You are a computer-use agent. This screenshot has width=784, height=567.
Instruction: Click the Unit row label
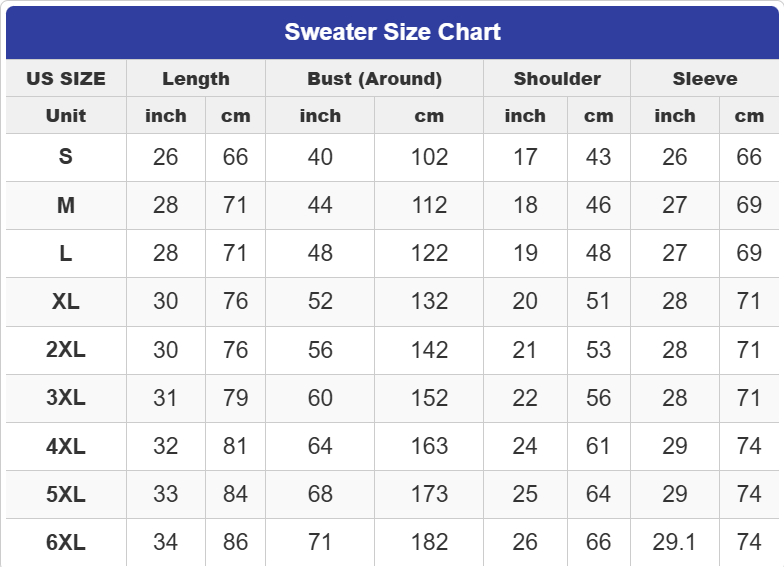tap(66, 116)
